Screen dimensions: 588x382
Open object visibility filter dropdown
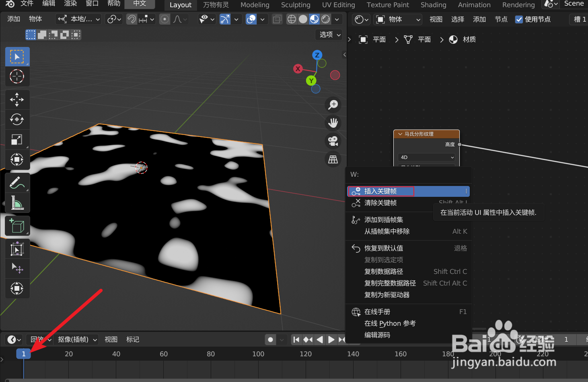tap(208, 19)
